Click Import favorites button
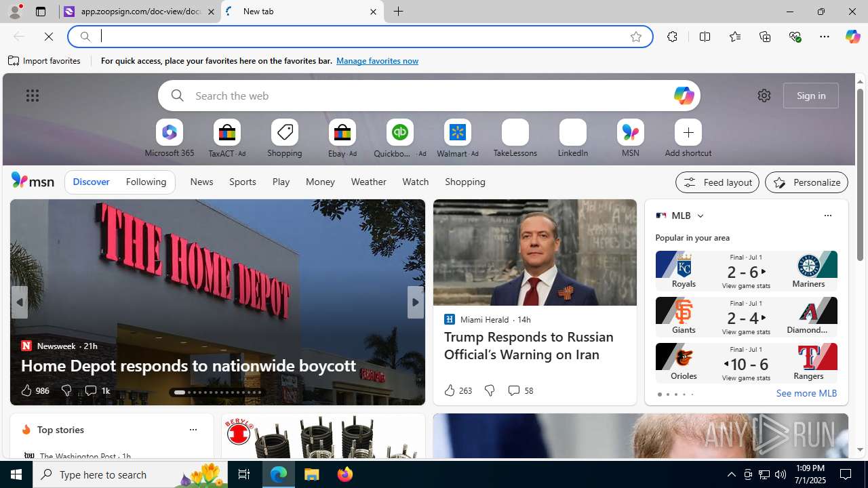Image resolution: width=868 pixels, height=488 pixels. pos(45,61)
